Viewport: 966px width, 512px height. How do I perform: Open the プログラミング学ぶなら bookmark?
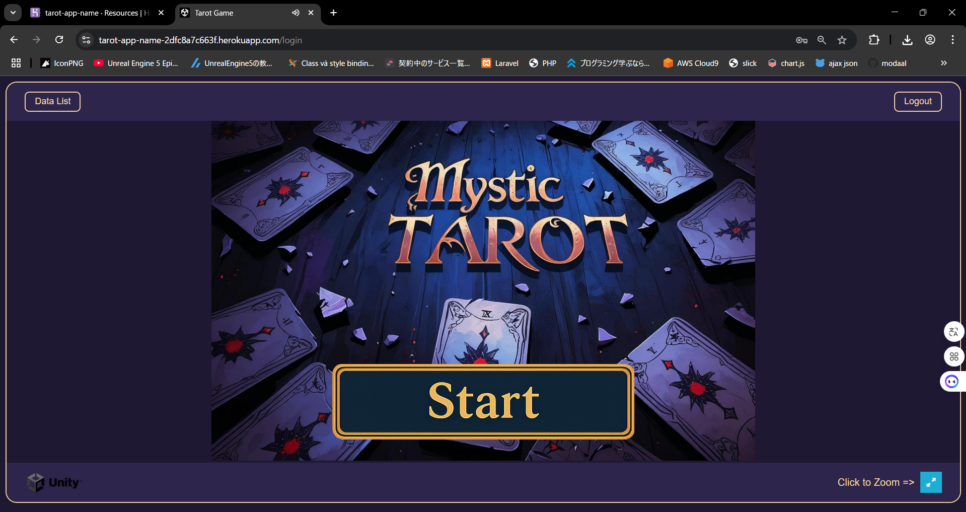(608, 63)
